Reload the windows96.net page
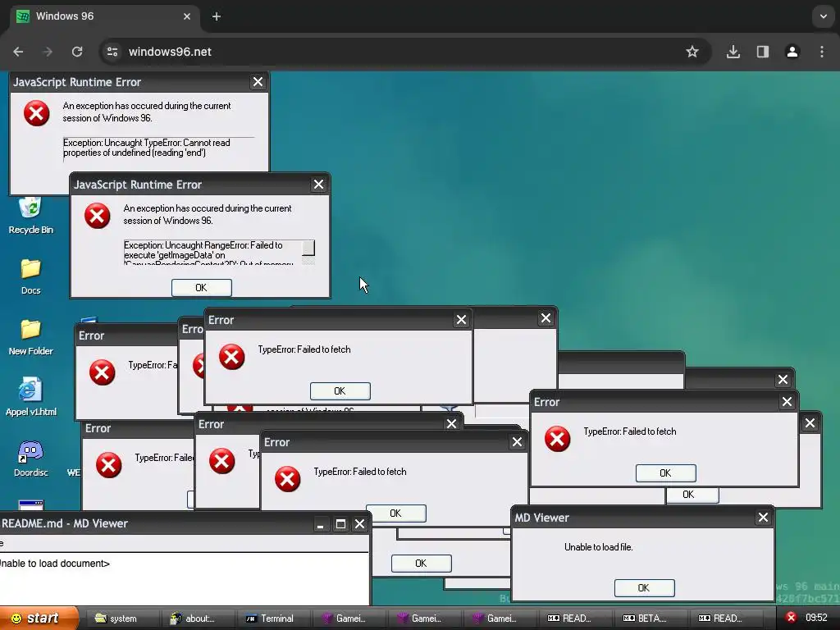The width and height of the screenshot is (840, 630). (x=77, y=52)
